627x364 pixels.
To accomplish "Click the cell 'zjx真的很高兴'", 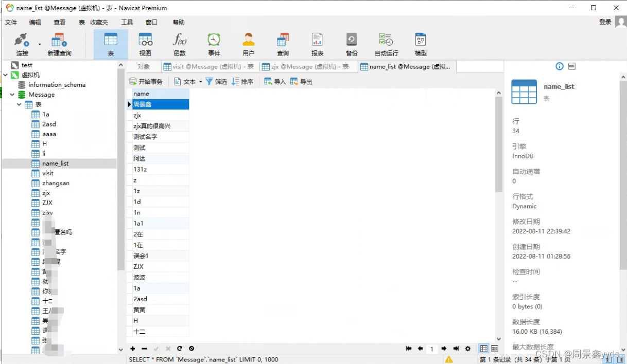I will pyautogui.click(x=161, y=126).
